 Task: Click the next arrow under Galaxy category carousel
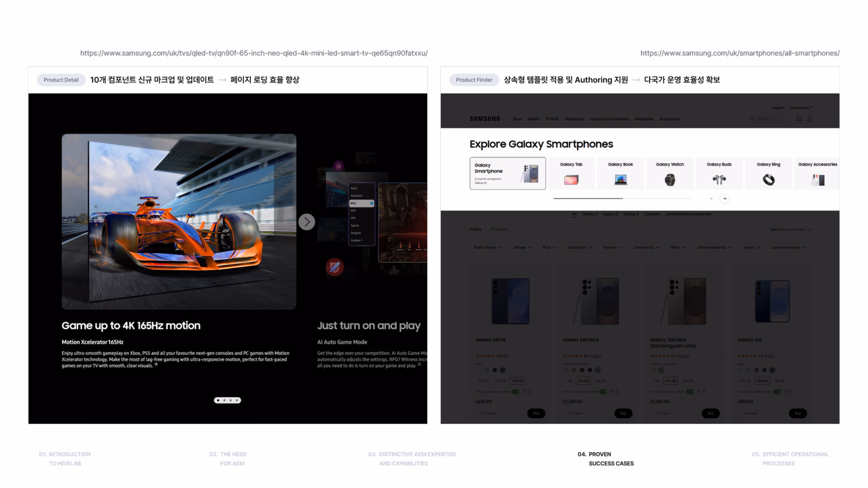tap(725, 199)
